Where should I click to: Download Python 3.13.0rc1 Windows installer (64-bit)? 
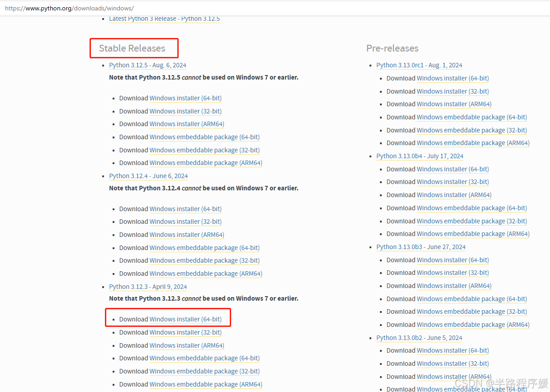(453, 78)
